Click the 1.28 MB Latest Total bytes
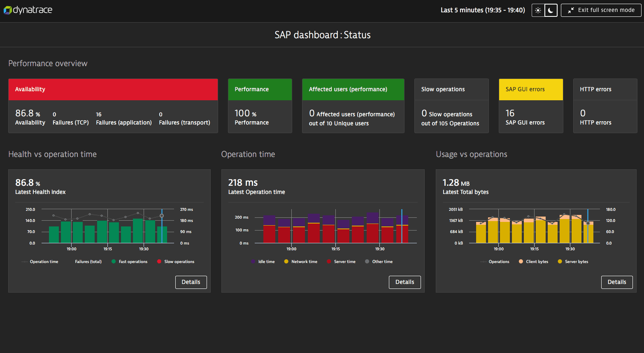Viewport: 644px width, 353px height. pos(456,182)
